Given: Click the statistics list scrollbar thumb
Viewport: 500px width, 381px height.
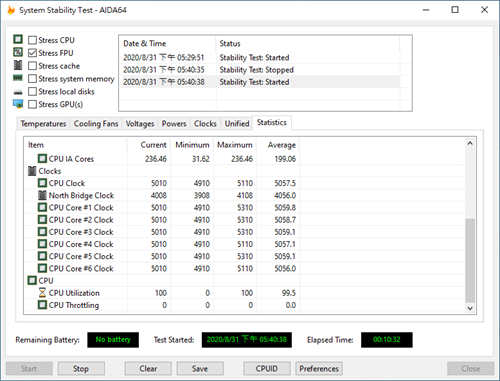Looking at the screenshot, I should point(470,260).
